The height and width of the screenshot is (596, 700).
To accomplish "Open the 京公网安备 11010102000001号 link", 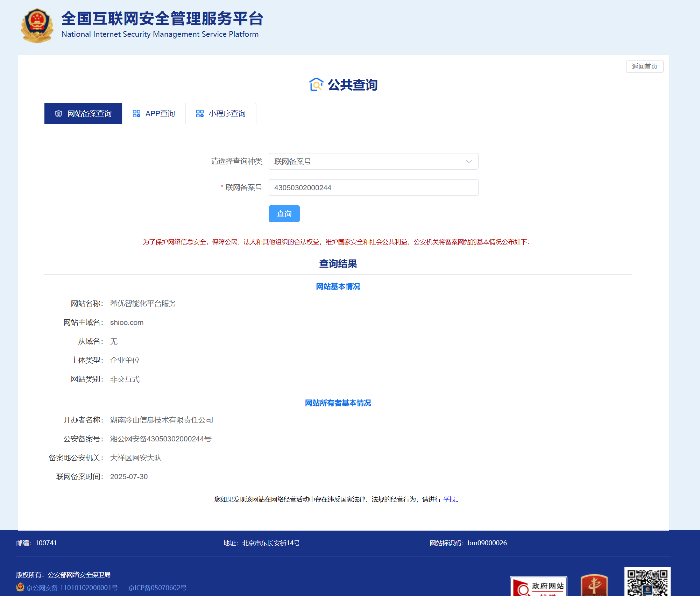I will 72,588.
